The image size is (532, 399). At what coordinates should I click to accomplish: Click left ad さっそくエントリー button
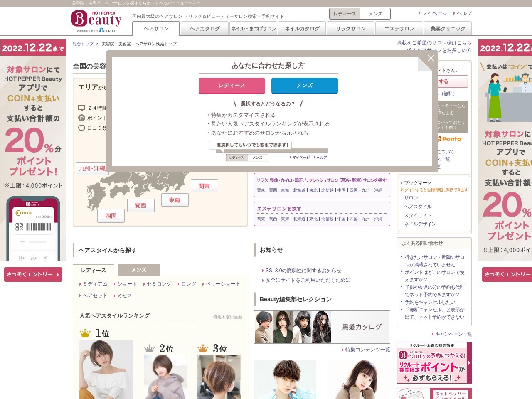click(33, 274)
